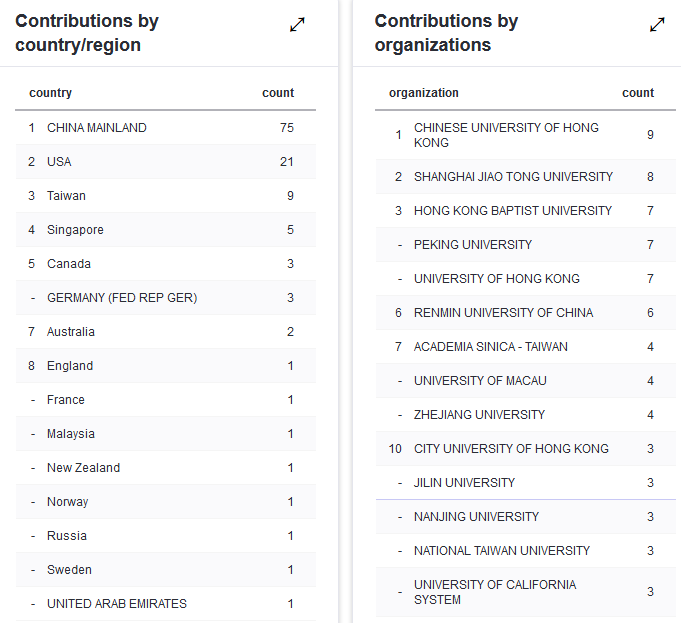
Task: Sort by the organization column header
Action: (x=424, y=93)
